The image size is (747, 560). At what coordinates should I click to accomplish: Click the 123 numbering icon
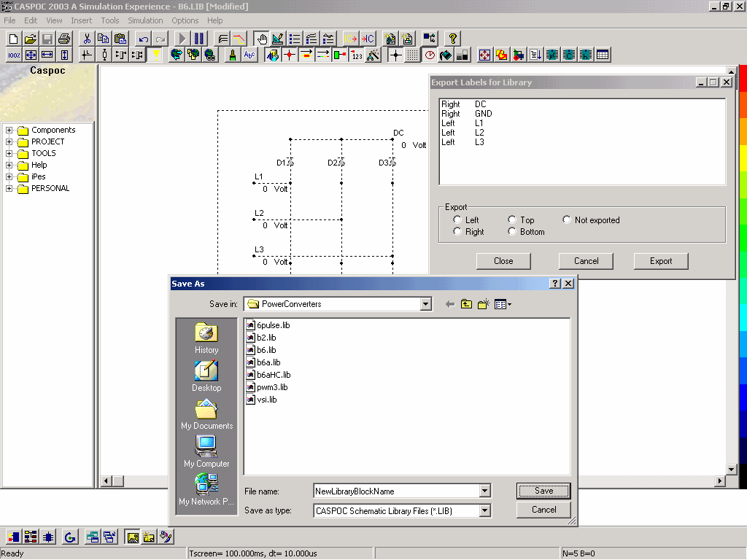tap(357, 55)
